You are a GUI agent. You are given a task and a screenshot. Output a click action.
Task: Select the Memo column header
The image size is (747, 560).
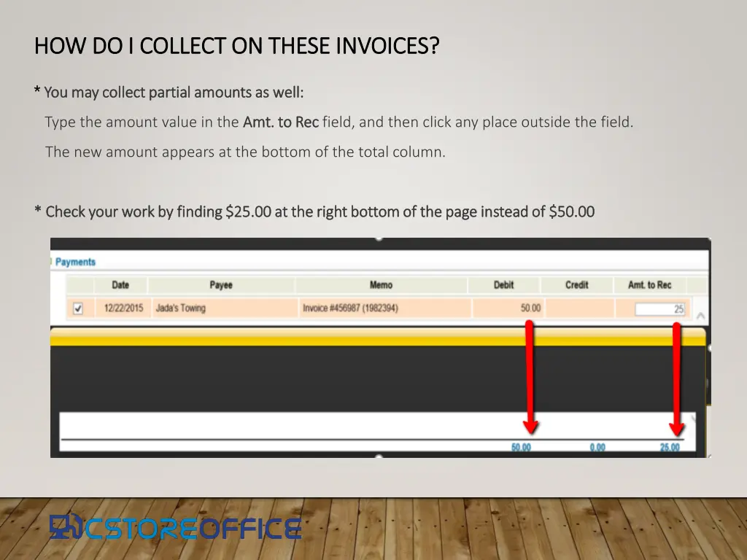[381, 285]
